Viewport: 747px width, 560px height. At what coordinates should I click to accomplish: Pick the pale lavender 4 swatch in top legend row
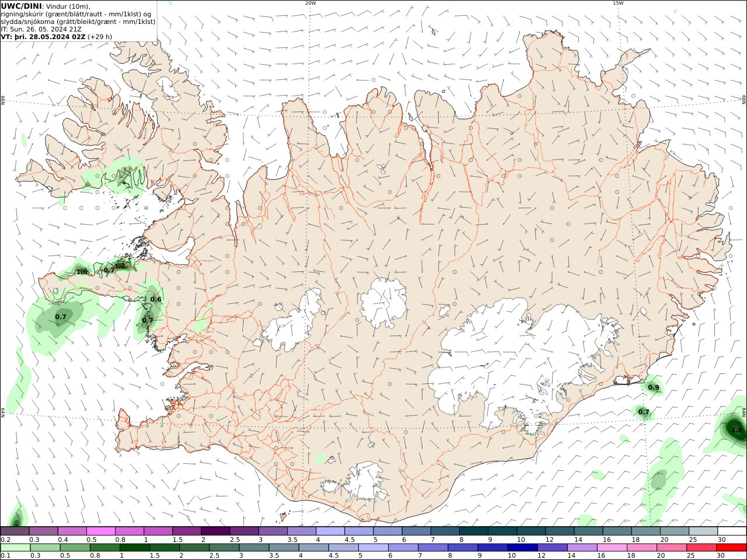[x=330, y=531]
